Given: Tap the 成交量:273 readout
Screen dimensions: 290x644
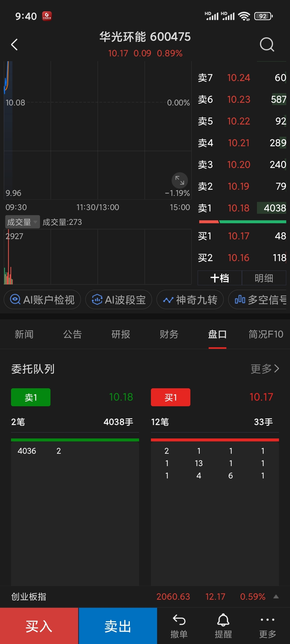Looking at the screenshot, I should [x=62, y=222].
